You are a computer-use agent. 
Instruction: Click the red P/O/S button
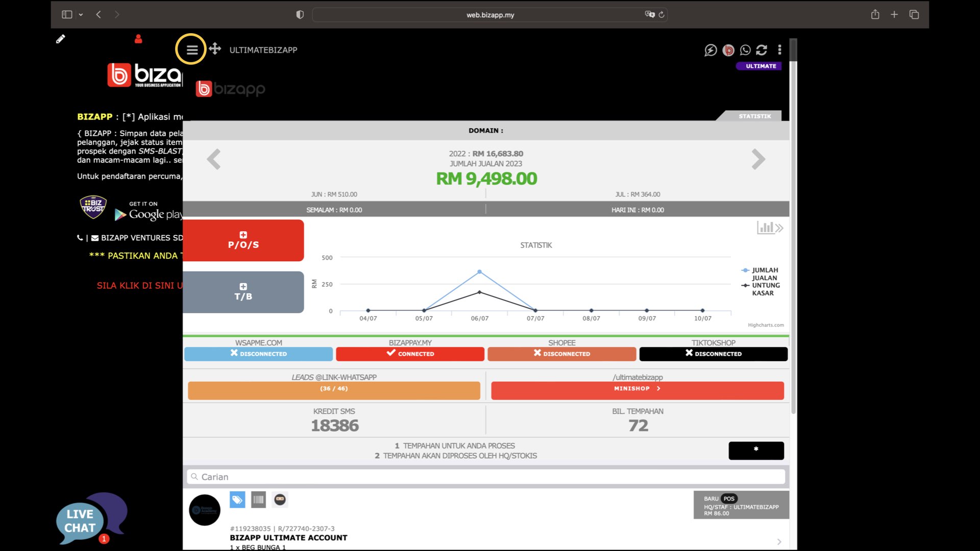click(243, 240)
